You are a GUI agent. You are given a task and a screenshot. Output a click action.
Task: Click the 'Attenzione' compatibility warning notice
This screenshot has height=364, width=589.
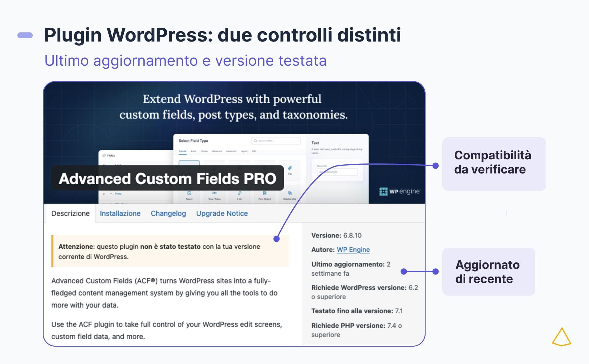(170, 251)
